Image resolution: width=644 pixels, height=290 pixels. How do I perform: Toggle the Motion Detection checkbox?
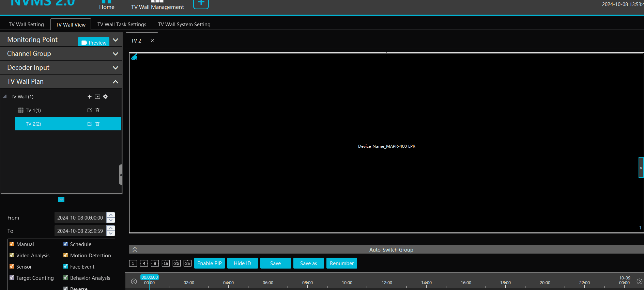(x=66, y=255)
